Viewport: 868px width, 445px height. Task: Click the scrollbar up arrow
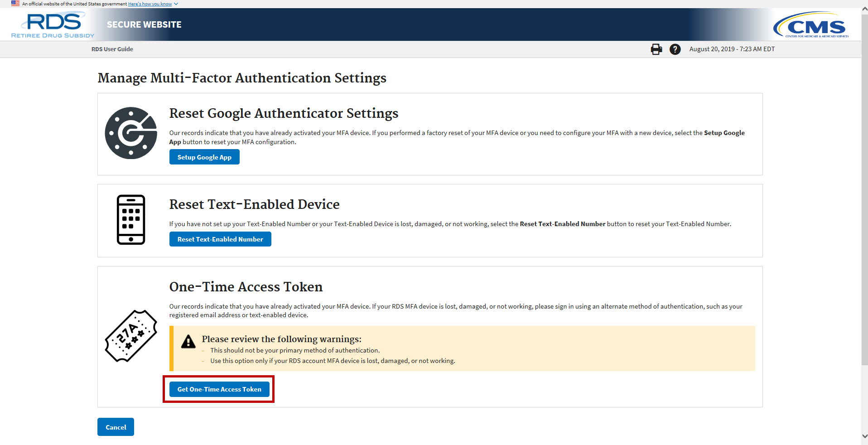click(864, 9)
